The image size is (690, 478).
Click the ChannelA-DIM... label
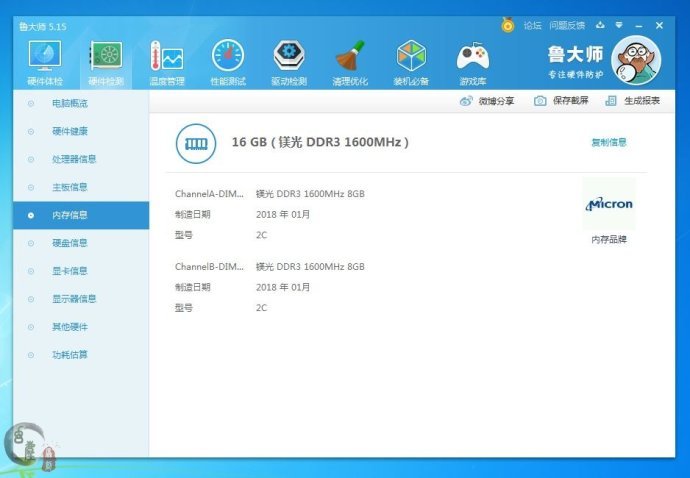click(x=209, y=194)
